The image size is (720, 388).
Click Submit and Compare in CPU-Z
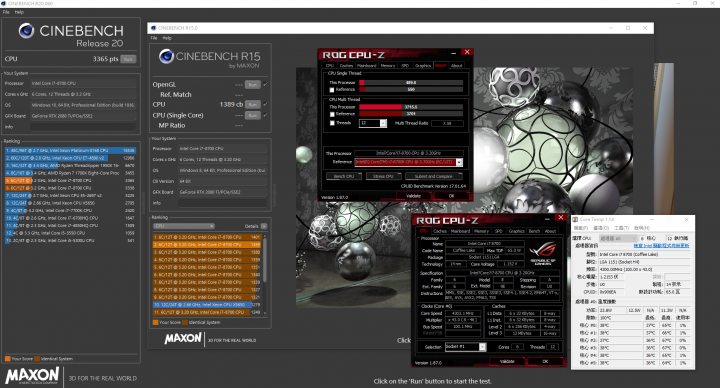pos(433,176)
